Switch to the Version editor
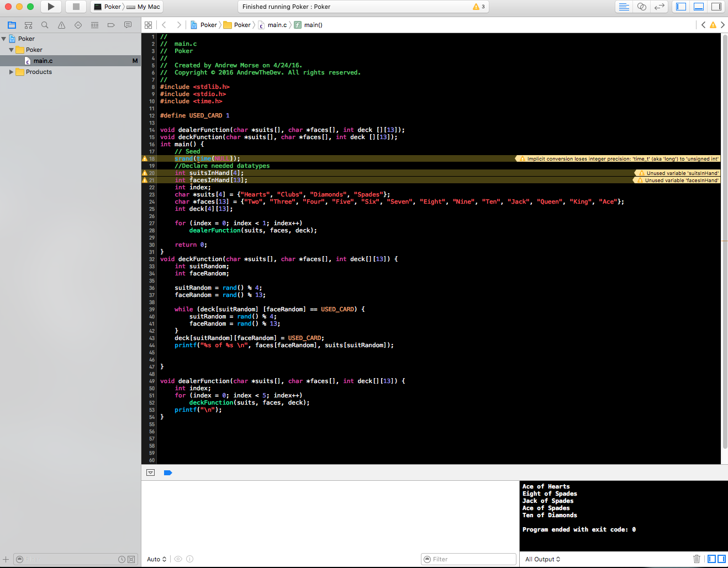The width and height of the screenshot is (728, 568). [x=659, y=7]
